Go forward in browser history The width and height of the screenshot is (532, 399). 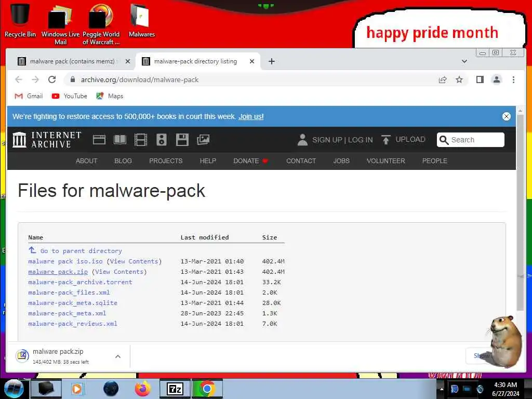[x=35, y=79]
